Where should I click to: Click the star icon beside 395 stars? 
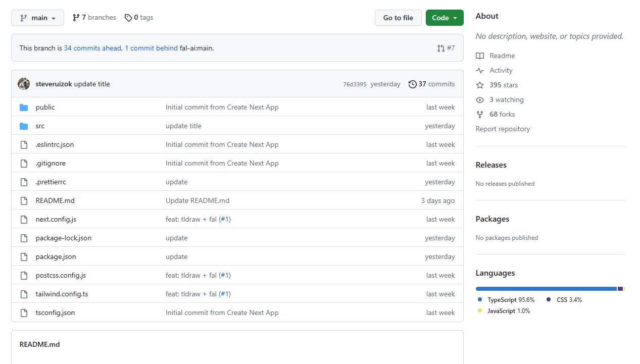(480, 85)
